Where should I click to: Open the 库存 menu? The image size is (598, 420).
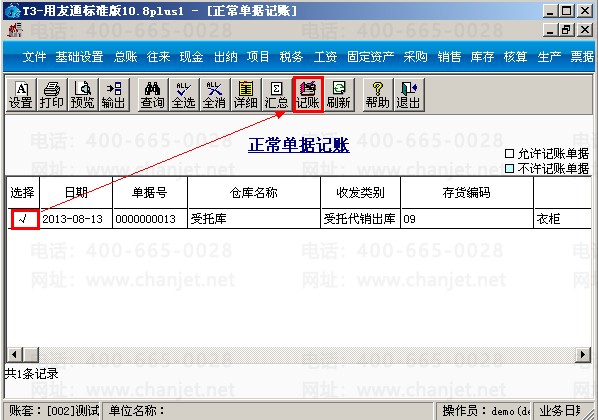pyautogui.click(x=482, y=57)
